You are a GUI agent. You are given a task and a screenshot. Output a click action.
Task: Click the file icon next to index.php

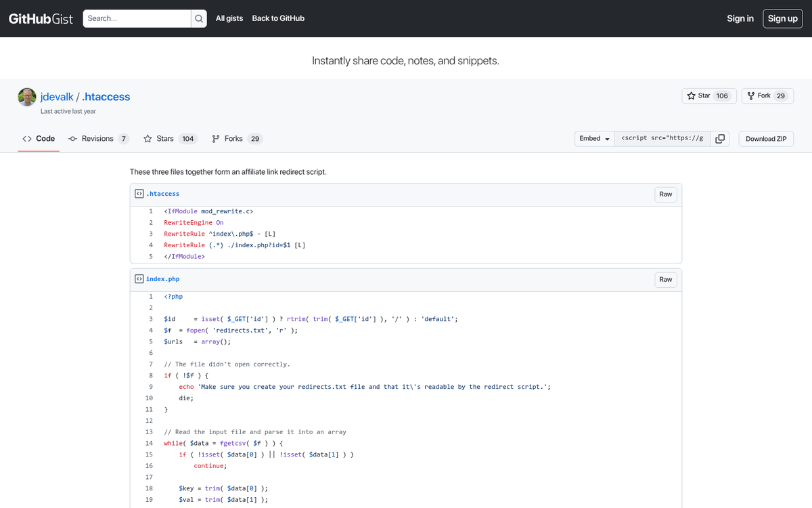click(x=138, y=278)
